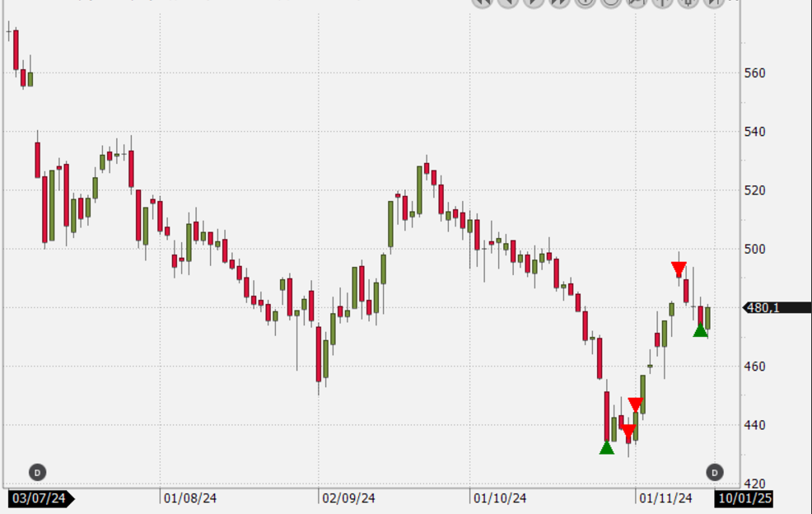Click the right D marker at chart bottom
The image size is (812, 514).
(x=714, y=472)
